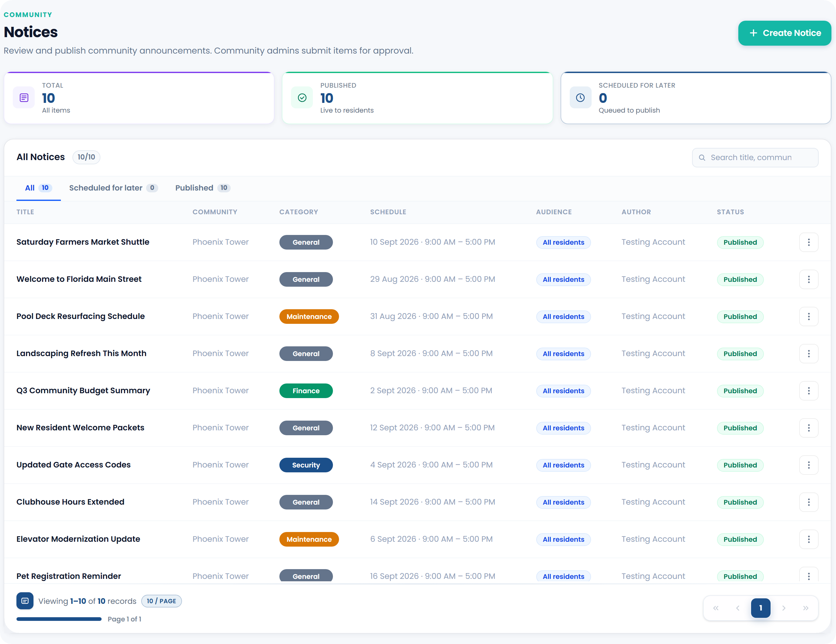Go to first page double-chevron

(716, 608)
